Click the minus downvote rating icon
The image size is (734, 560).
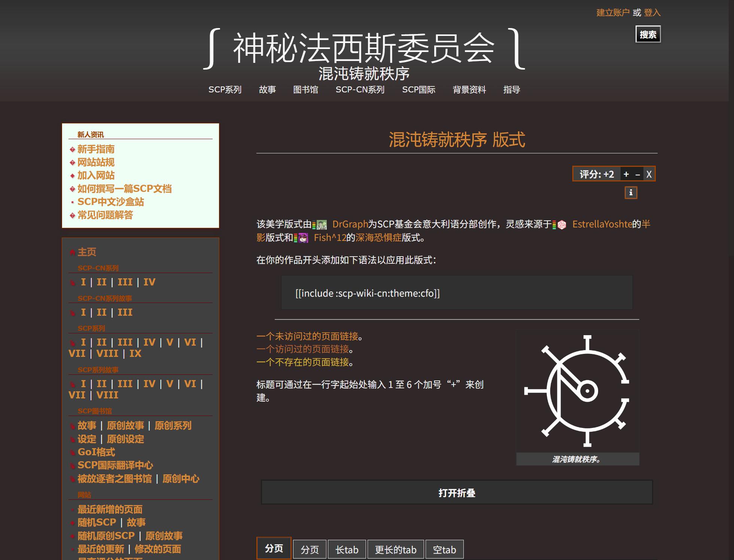(x=637, y=174)
